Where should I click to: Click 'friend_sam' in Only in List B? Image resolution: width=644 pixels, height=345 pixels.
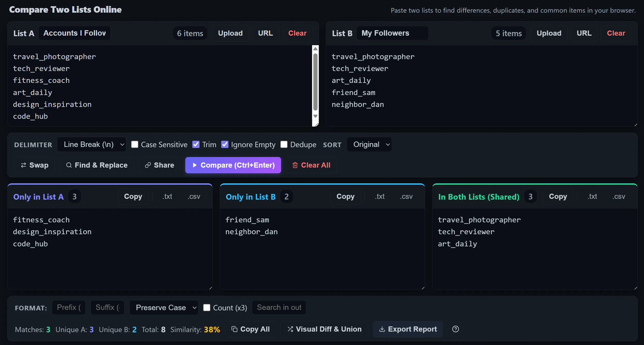point(247,220)
